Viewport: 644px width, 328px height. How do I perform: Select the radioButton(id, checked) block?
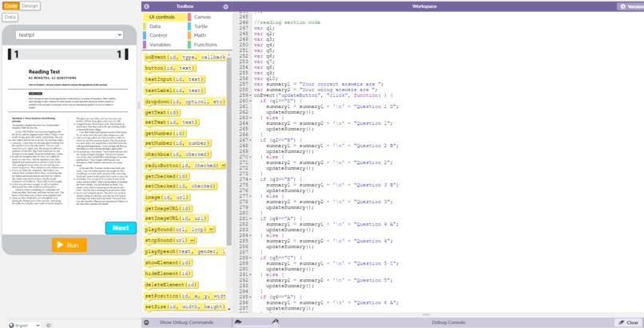pos(185,166)
